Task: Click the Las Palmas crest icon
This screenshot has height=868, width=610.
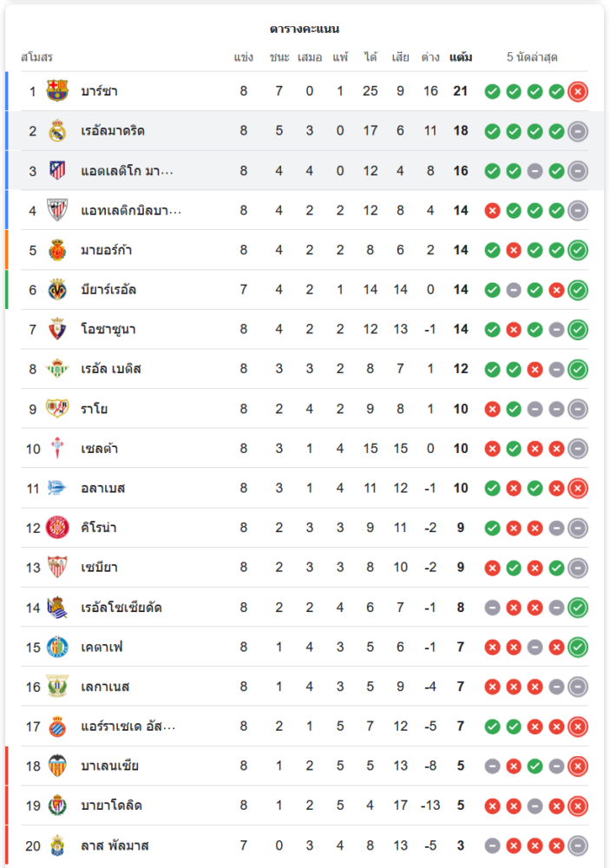Action: coord(57,845)
